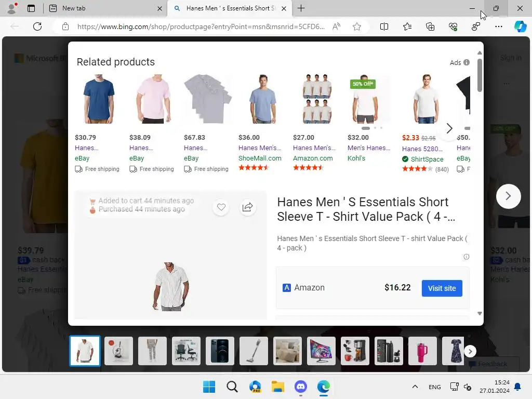Click the Amazon seller name

[310, 288]
